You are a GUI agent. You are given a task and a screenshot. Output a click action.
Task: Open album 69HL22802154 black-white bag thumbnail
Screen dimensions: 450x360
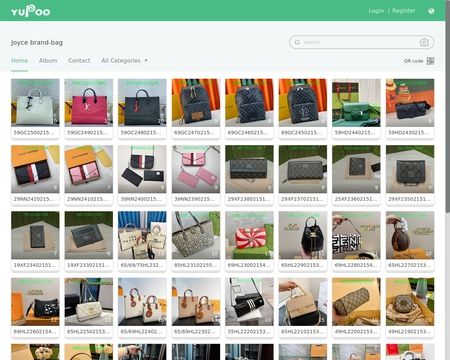coord(356,235)
